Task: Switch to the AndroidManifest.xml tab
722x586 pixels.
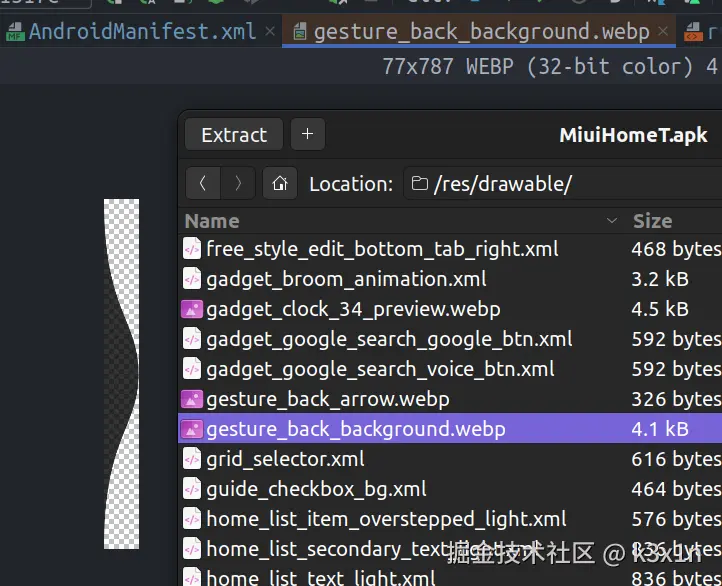Action: (142, 31)
